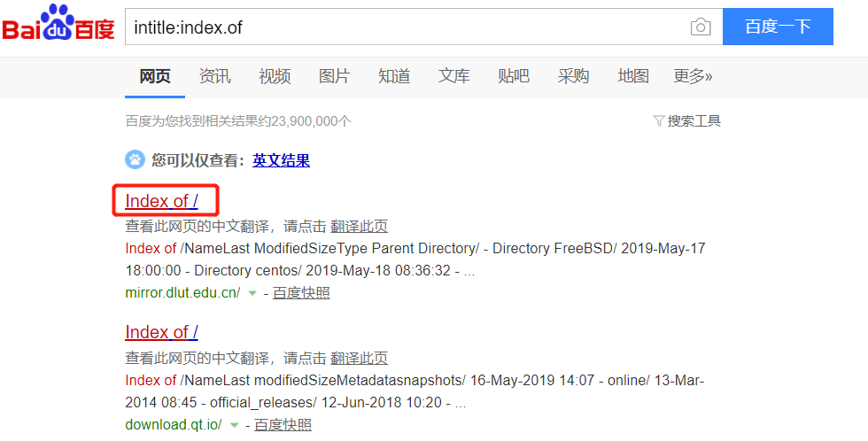
Task: Expand the 更多» menu
Action: [693, 76]
